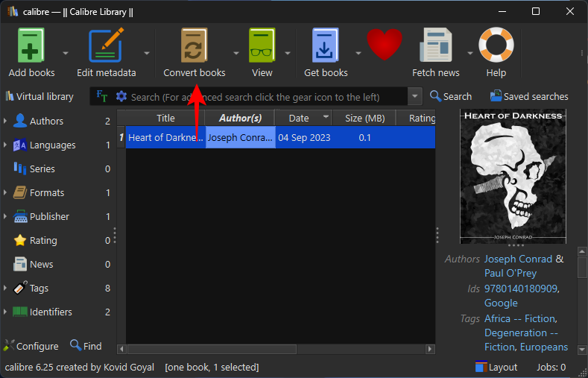The height and width of the screenshot is (378, 588).
Task: Expand the Identifiers tree node
Action: click(x=5, y=312)
